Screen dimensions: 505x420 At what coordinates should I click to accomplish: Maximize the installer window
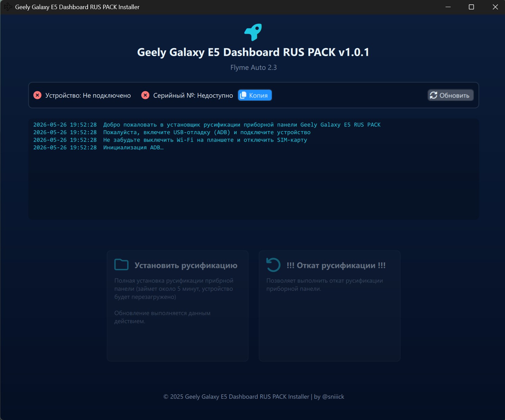(x=472, y=7)
